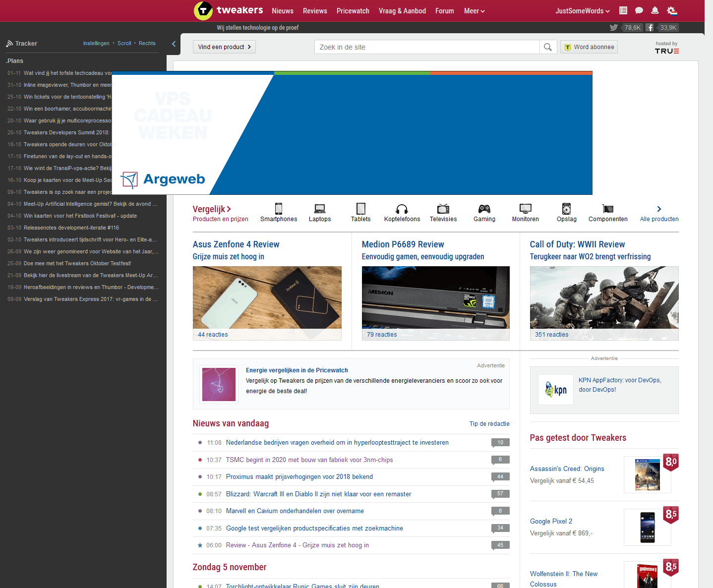The image size is (713, 588).
Task: Collapse the Tracker sidebar with the arrow
Action: [x=174, y=44]
